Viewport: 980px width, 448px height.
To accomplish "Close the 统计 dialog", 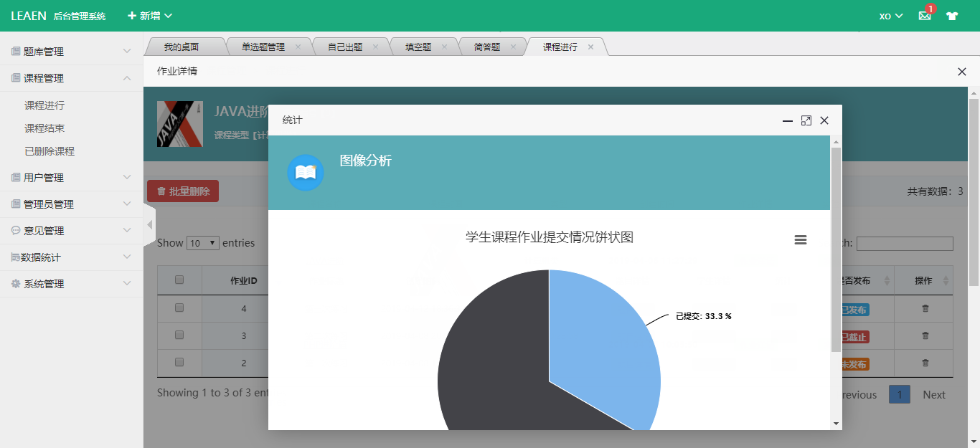I will pyautogui.click(x=824, y=120).
